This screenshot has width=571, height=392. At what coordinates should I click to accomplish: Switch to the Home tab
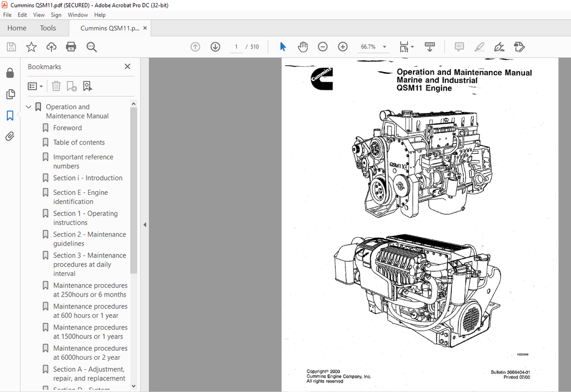17,28
